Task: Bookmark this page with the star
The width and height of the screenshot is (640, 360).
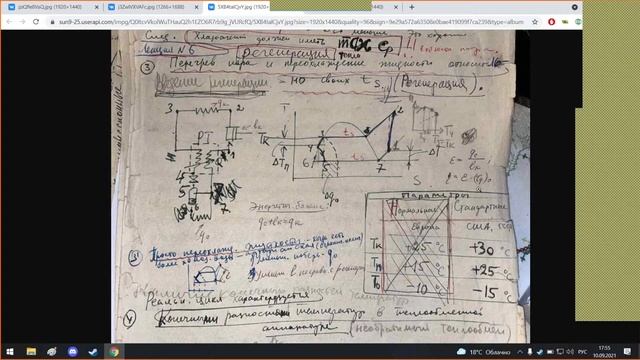Action: point(535,22)
